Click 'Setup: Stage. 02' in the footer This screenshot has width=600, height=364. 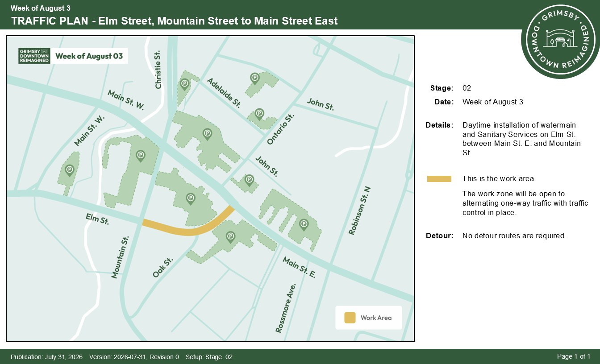point(209,357)
